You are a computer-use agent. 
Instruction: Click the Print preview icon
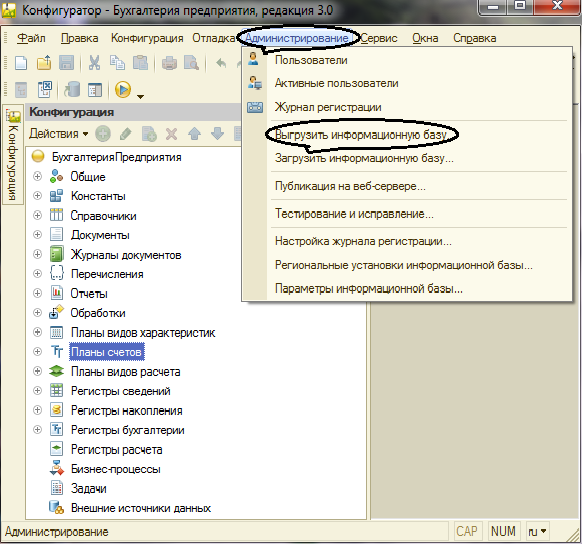pos(192,63)
